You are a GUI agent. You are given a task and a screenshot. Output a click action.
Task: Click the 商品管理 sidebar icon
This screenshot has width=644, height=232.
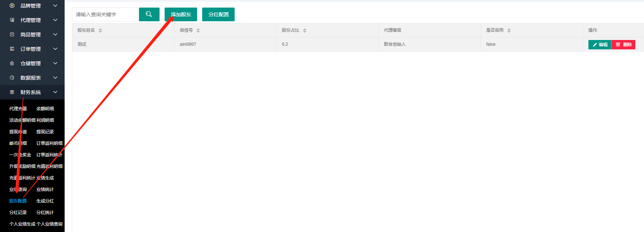(12, 35)
